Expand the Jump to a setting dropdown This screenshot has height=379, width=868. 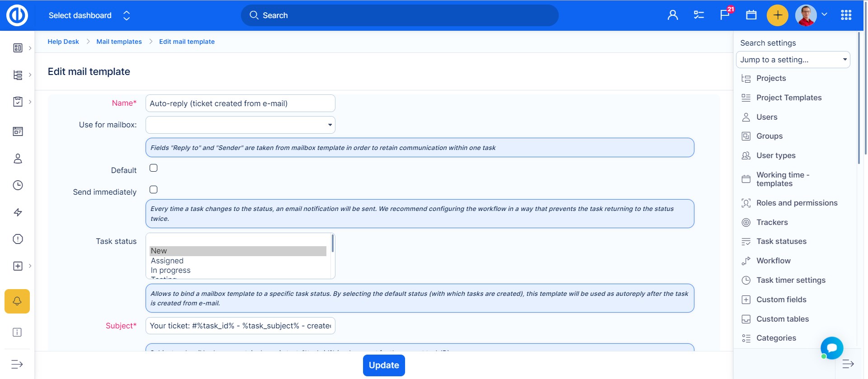click(x=793, y=60)
